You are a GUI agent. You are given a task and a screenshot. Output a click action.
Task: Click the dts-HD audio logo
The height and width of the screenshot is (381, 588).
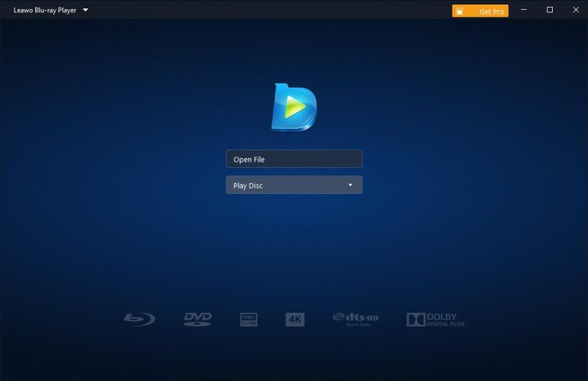pyautogui.click(x=355, y=320)
